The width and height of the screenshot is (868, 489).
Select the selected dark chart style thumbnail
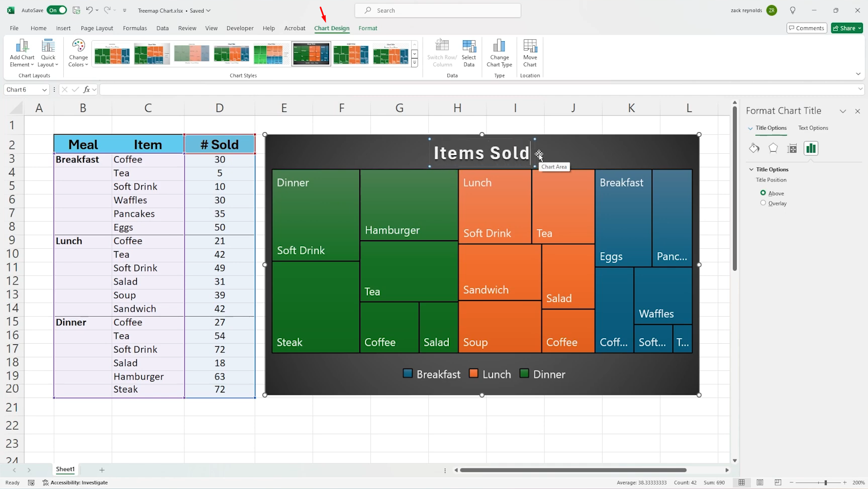(311, 54)
